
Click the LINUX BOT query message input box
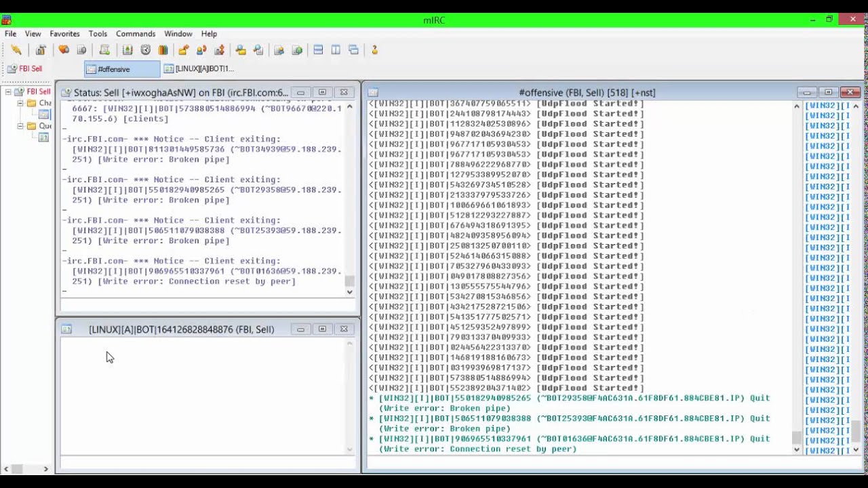click(208, 463)
